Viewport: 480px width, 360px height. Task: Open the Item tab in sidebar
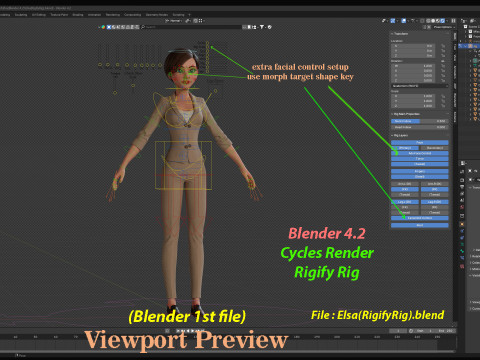(x=455, y=35)
